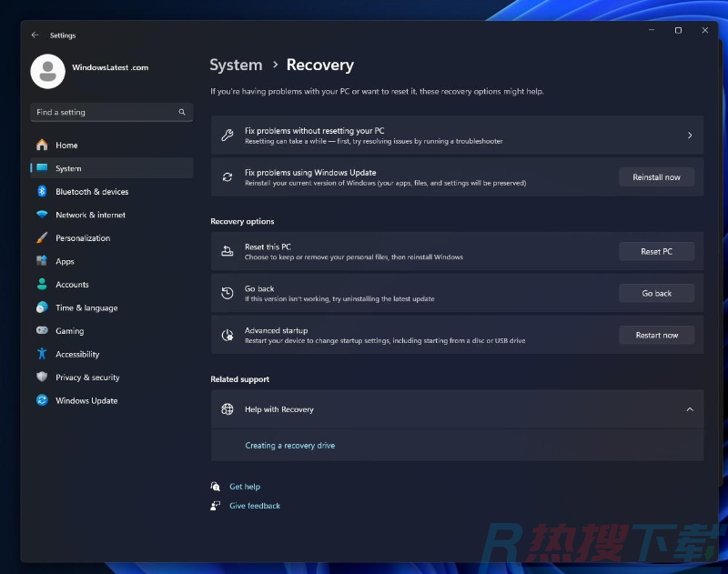728x574 pixels.
Task: Open Personalization settings
Action: click(x=111, y=237)
